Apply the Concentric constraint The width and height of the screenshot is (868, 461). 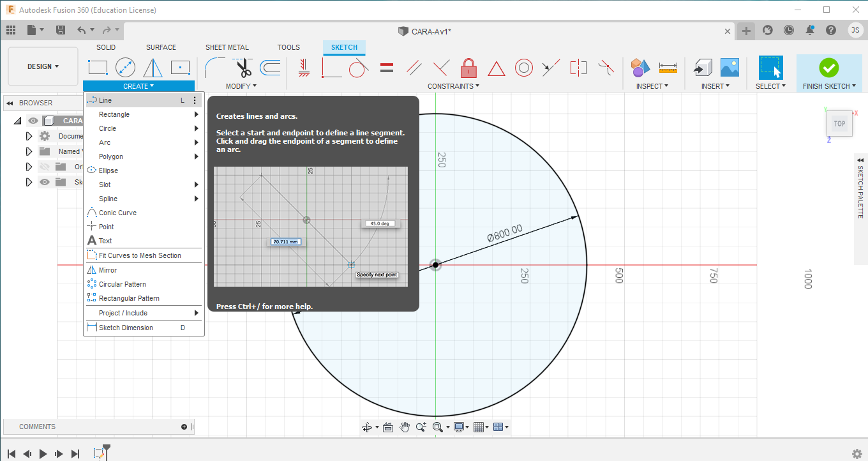coord(524,67)
